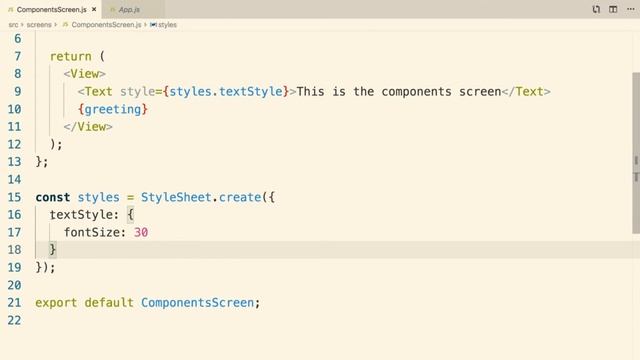Screen dimensions: 640x360
Task: Click the open changes compare icon
Action: point(596,9)
